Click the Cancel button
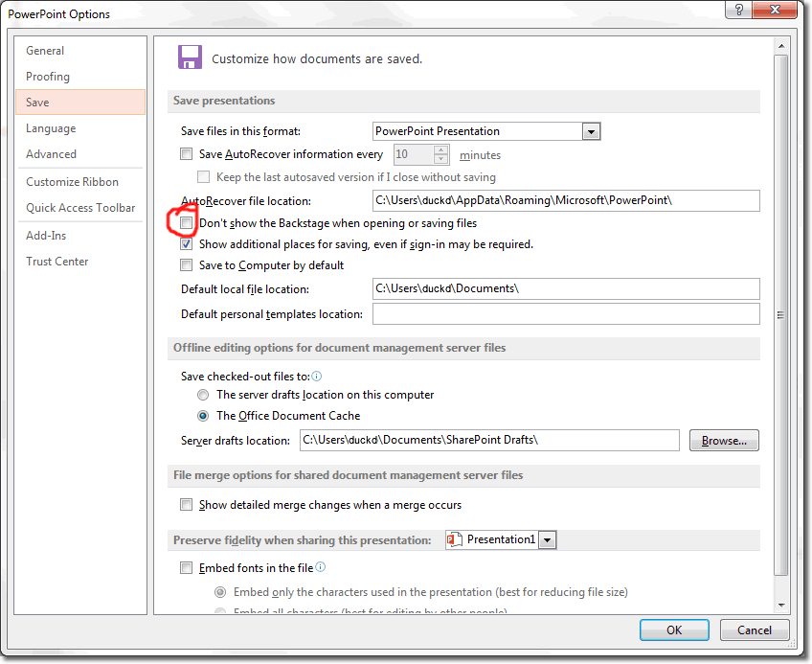Viewport: 812px width, 664px height. click(755, 630)
